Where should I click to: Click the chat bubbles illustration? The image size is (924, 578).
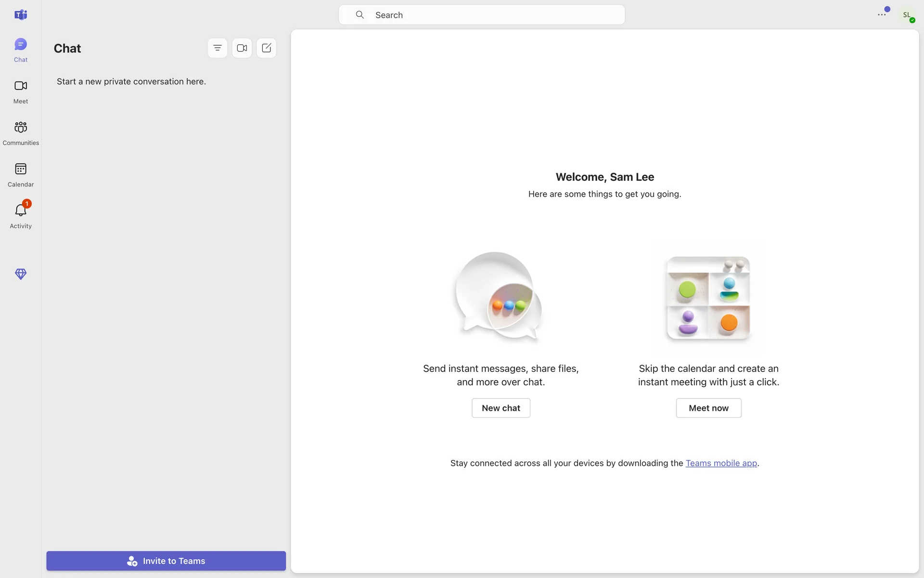500,296
